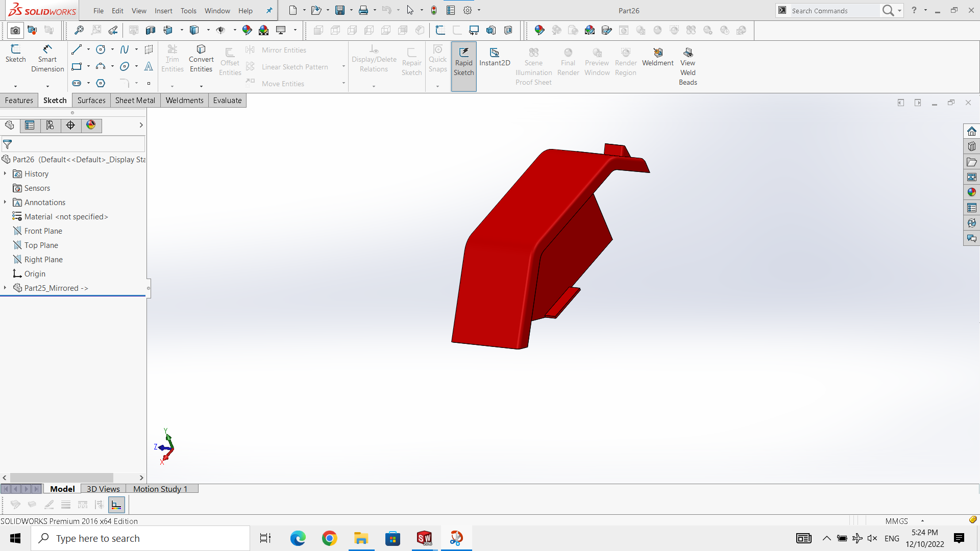The width and height of the screenshot is (980, 551).
Task: Open SOLIDWORKS Resources home pane
Action: point(971,131)
